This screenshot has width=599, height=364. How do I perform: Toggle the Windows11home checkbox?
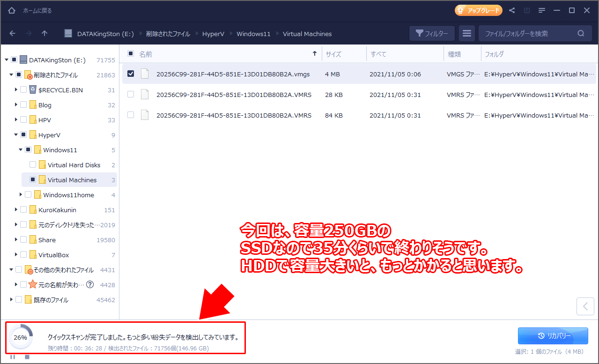tap(28, 194)
